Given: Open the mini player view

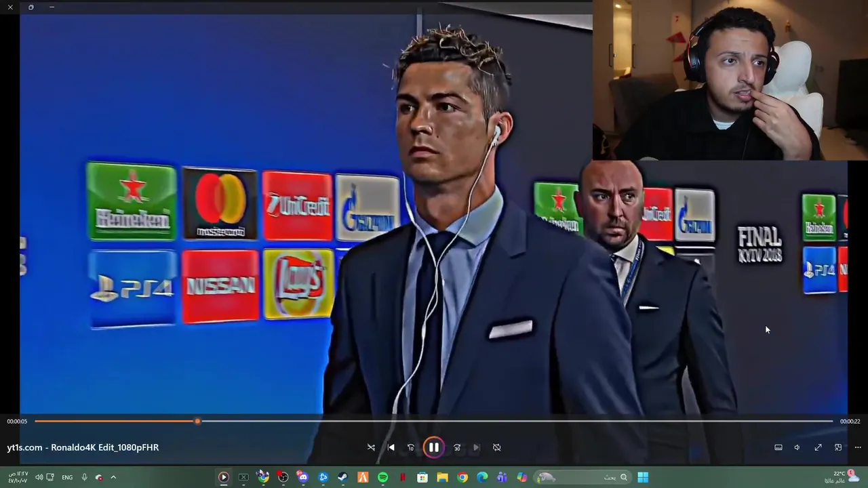Looking at the screenshot, I should pyautogui.click(x=838, y=447).
